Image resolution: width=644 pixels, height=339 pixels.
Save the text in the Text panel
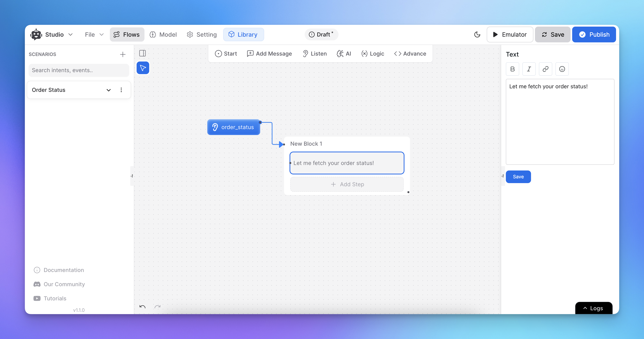tap(518, 177)
